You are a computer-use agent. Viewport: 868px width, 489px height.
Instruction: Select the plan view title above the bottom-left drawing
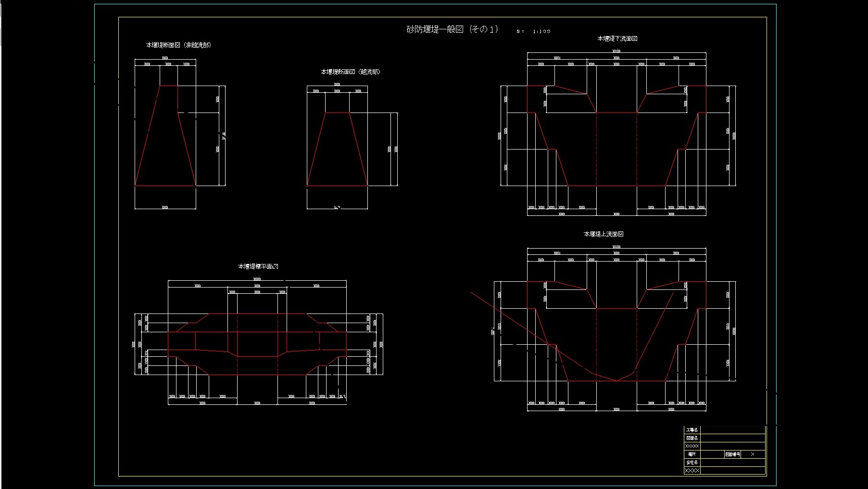pyautogui.click(x=258, y=266)
